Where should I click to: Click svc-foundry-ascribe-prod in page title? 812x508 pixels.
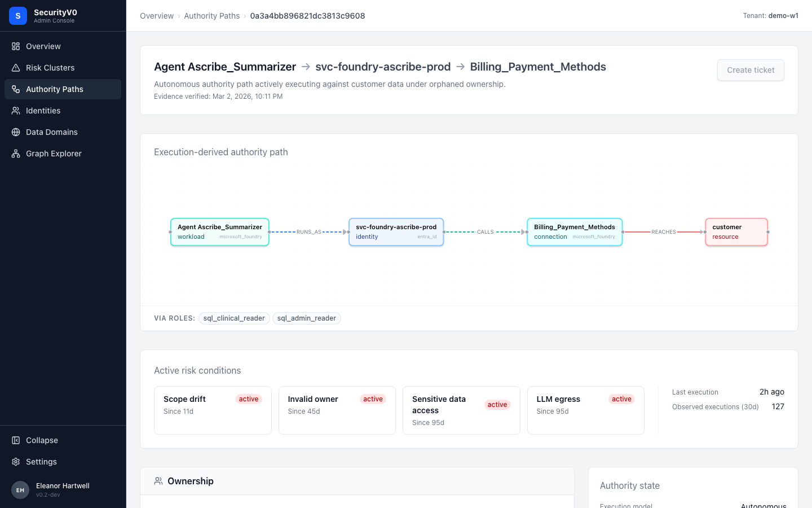tap(383, 67)
